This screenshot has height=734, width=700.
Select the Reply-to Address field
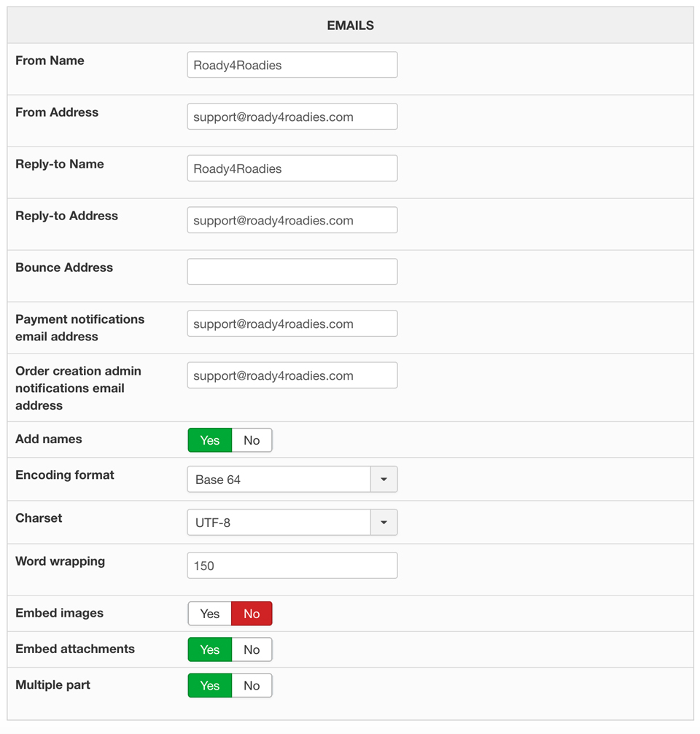(x=292, y=220)
